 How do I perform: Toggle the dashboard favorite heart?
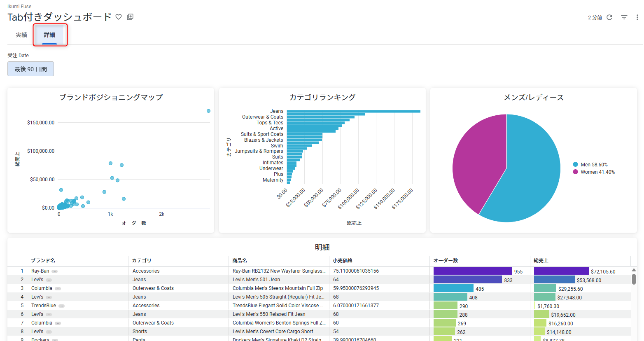[x=119, y=17]
